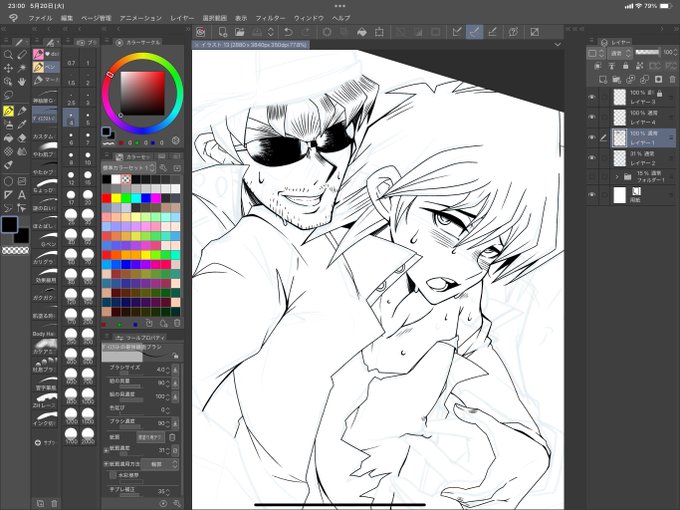This screenshot has height=510, width=680.
Task: Choose brush size preset 10
Action: (88, 158)
